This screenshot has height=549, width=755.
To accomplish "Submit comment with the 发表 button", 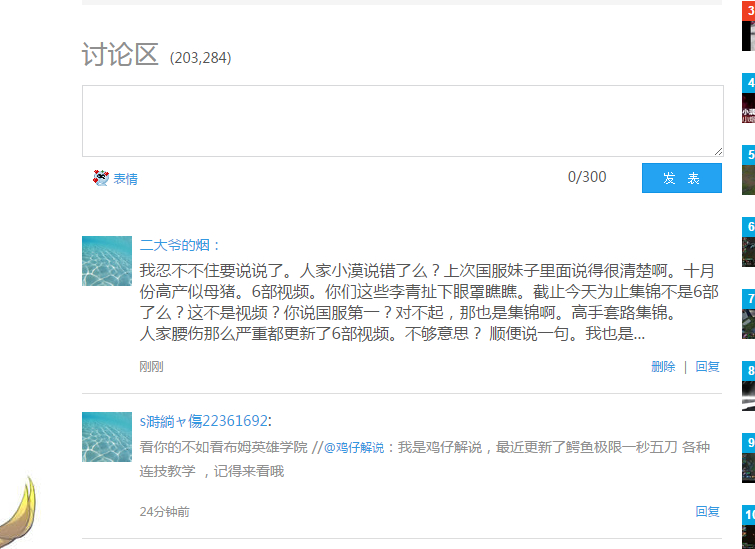I will (x=681, y=178).
